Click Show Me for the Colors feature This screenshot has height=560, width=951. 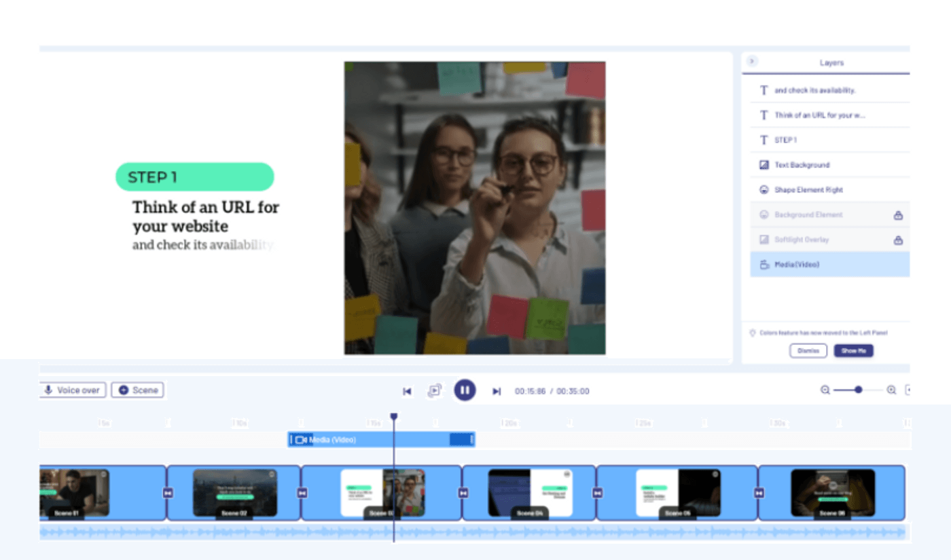coord(853,350)
